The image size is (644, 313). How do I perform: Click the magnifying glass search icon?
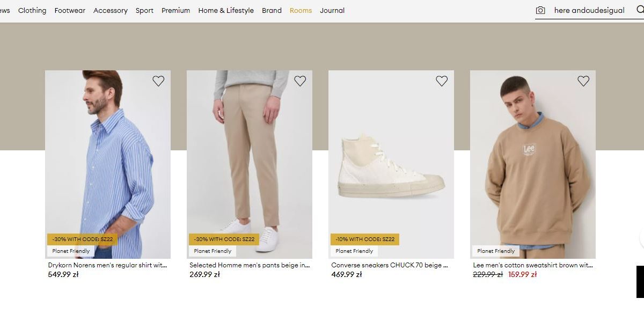tap(640, 10)
